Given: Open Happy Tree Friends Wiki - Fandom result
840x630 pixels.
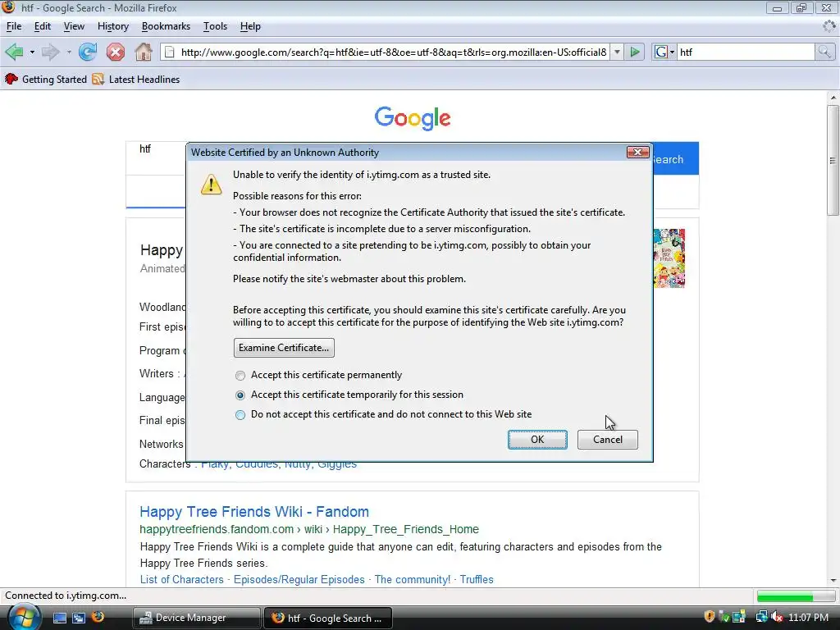Looking at the screenshot, I should click(254, 512).
